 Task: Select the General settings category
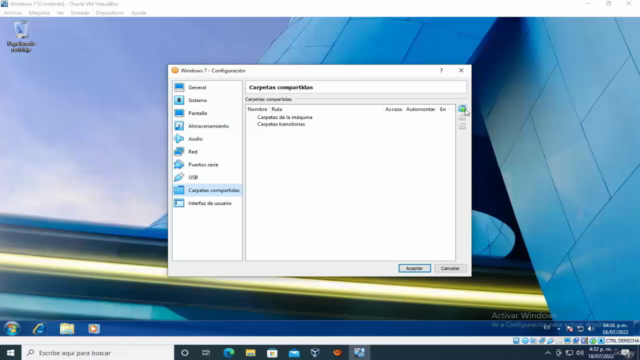207,87
